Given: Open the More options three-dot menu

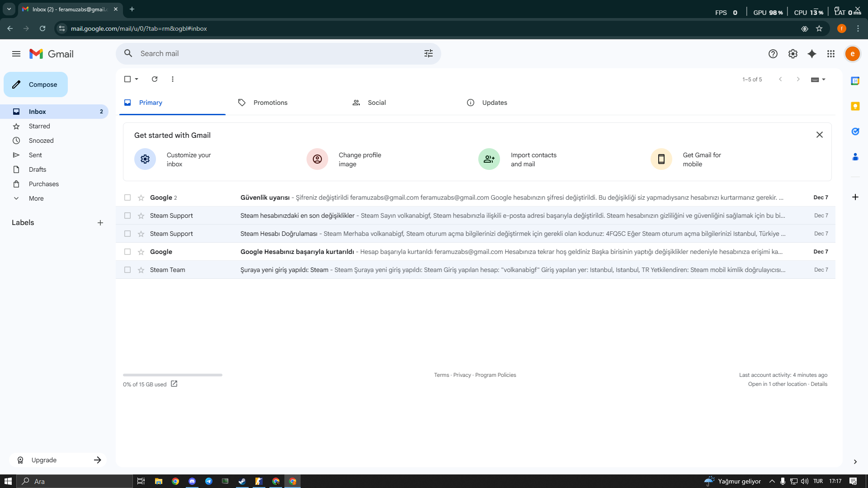Looking at the screenshot, I should pos(173,79).
